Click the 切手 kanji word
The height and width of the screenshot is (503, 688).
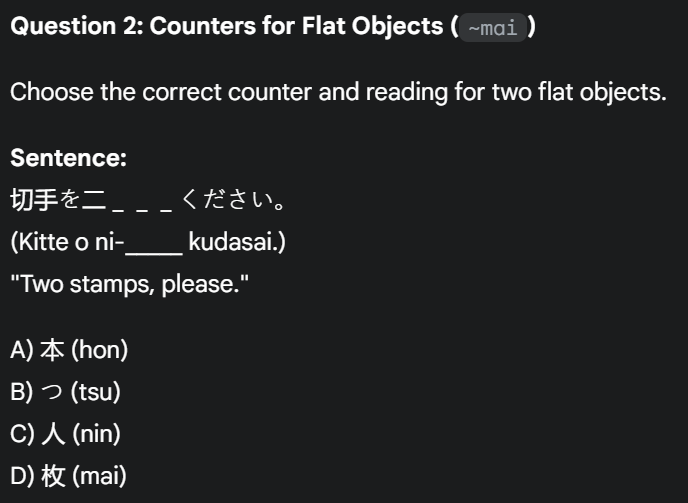coord(35,200)
